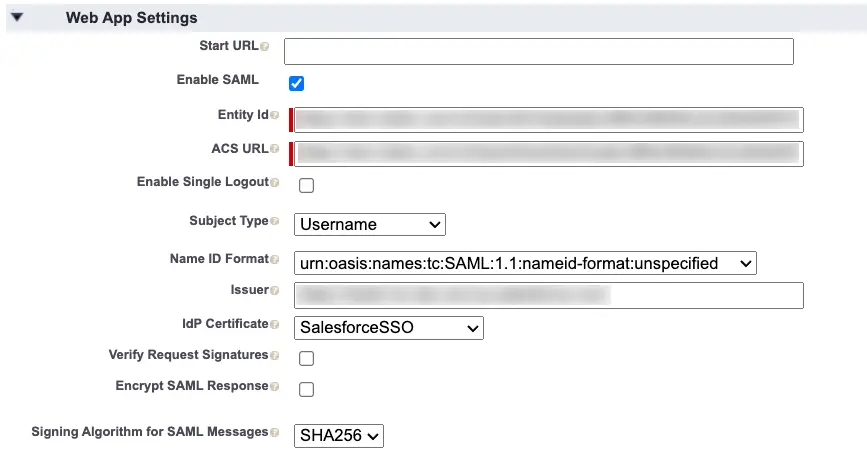Open help icon beside IdP Certificate
The height and width of the screenshot is (471, 867).
tap(274, 325)
